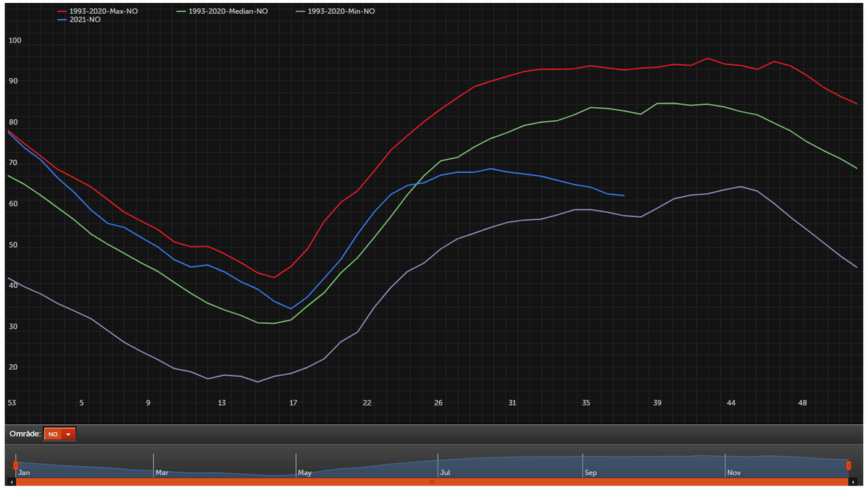Toggle the 1993-2020-Min-NO legend series
The height and width of the screenshot is (490, 868).
point(336,12)
